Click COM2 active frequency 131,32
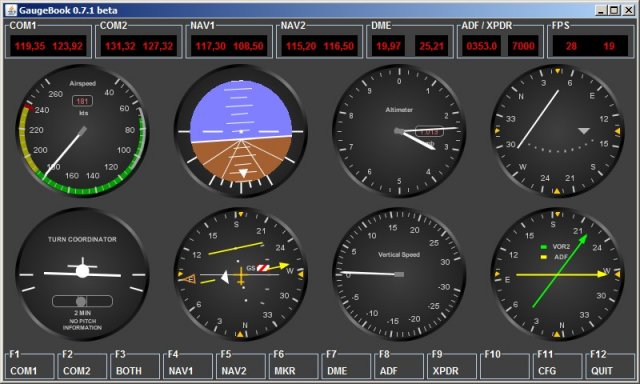The width and height of the screenshot is (640, 384). pyautogui.click(x=120, y=46)
